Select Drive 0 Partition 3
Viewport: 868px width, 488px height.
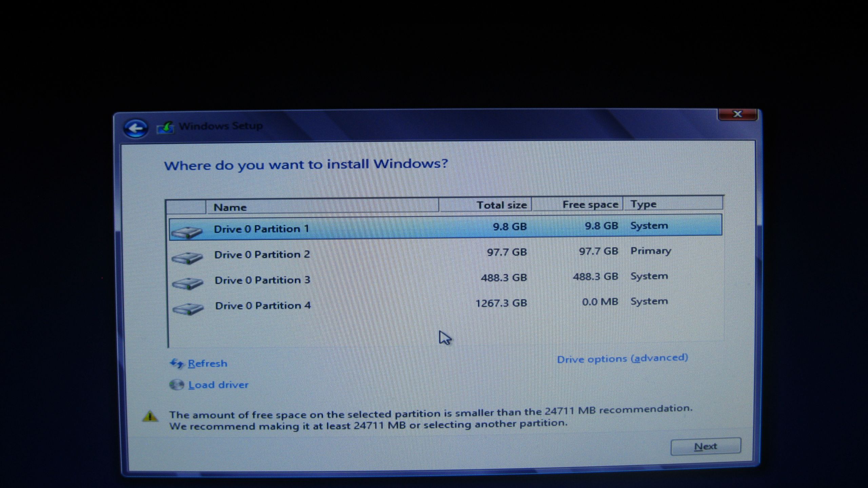point(446,278)
